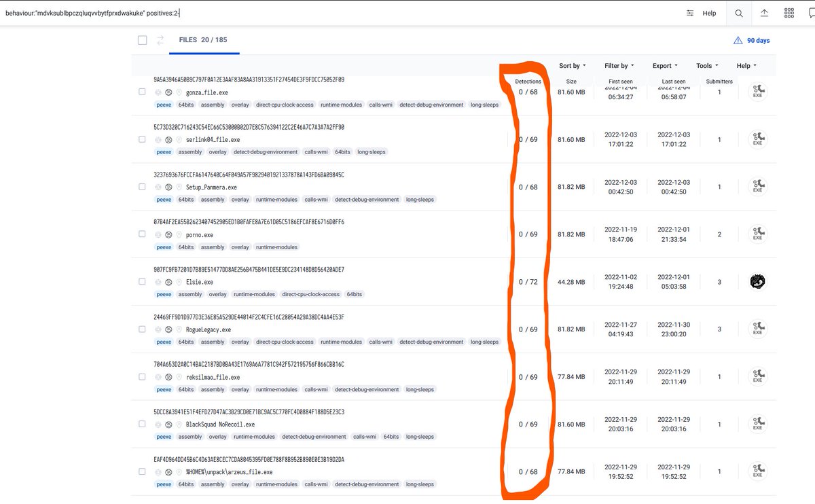Click the location pin icon beside Elsie.exe
815x504 pixels.
(x=179, y=282)
